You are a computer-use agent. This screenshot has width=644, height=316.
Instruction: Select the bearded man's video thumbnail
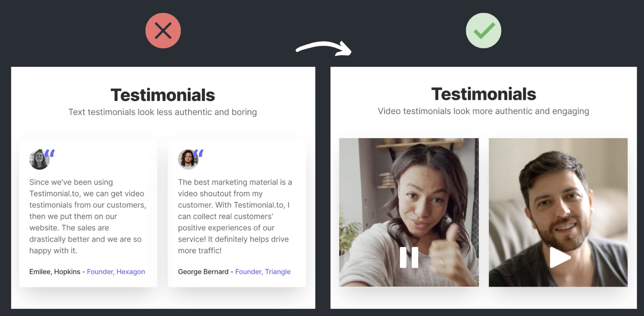(558, 212)
